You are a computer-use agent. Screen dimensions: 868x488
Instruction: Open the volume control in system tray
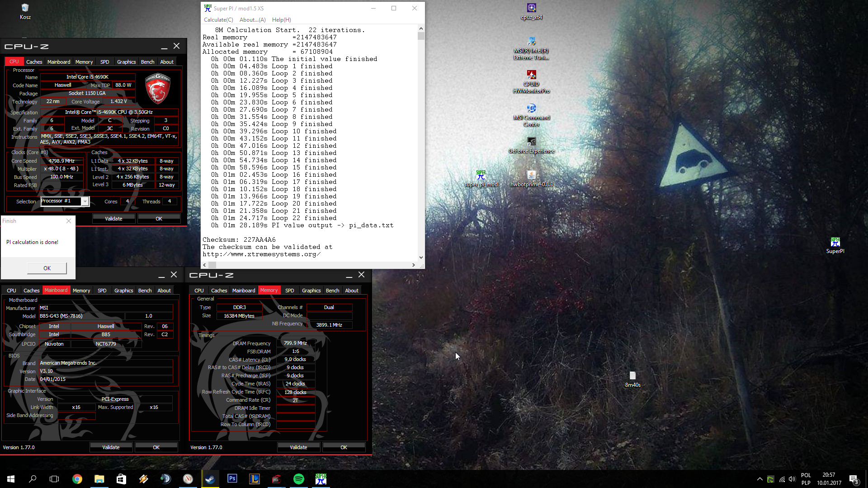point(792,479)
